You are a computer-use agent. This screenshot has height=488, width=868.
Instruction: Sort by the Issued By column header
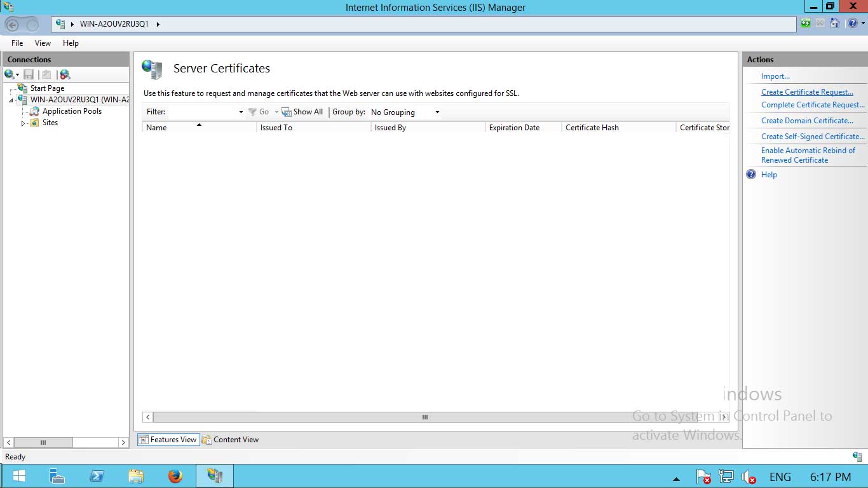coord(428,128)
